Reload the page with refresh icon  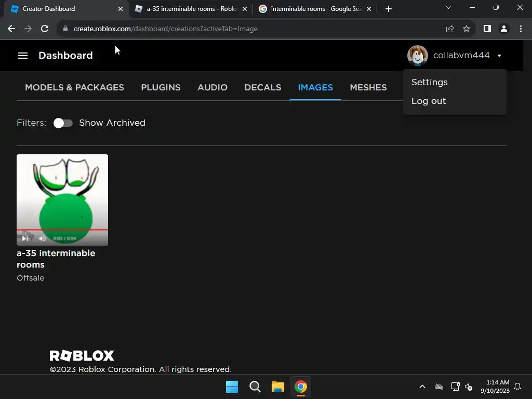(45, 29)
